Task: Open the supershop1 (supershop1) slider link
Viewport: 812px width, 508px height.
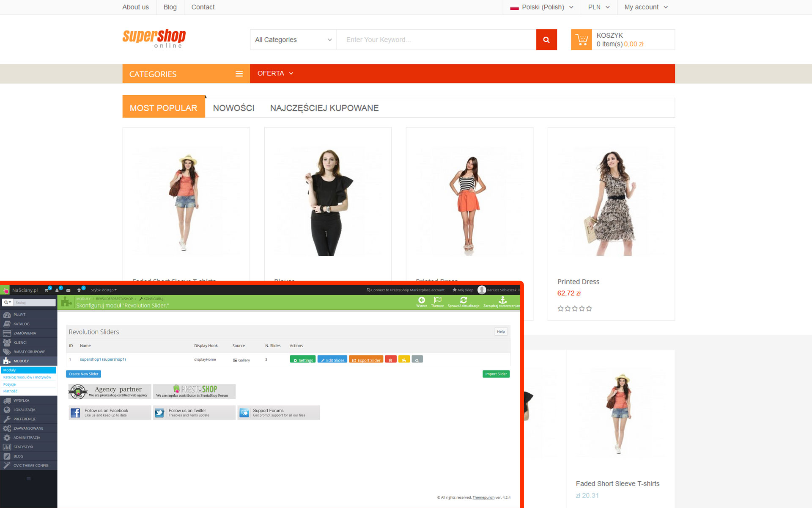Action: coord(103,359)
